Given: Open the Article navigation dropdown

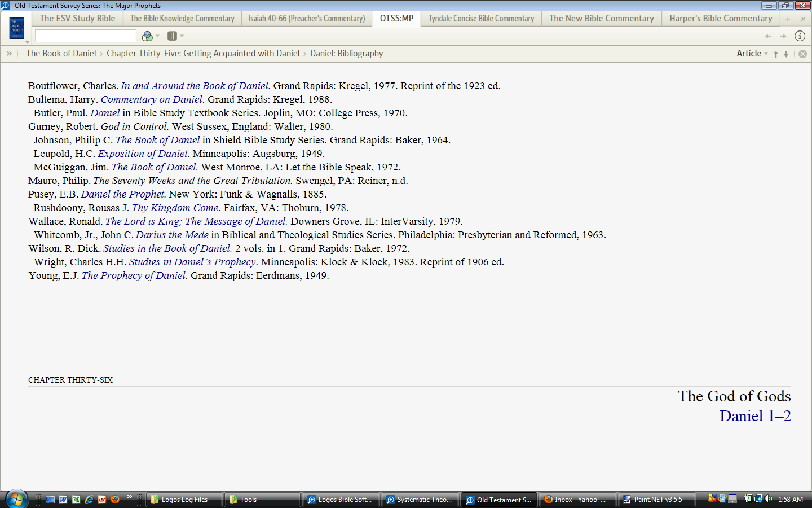Looking at the screenshot, I should coord(752,54).
